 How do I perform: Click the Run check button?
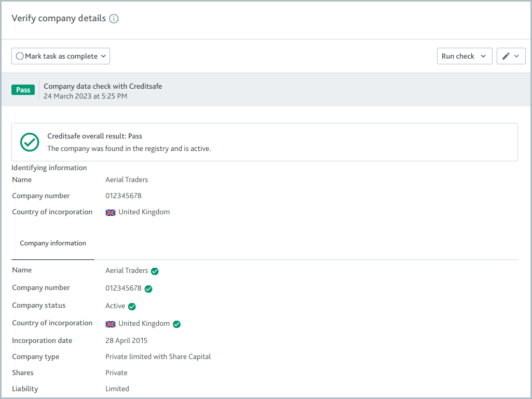pyautogui.click(x=458, y=56)
